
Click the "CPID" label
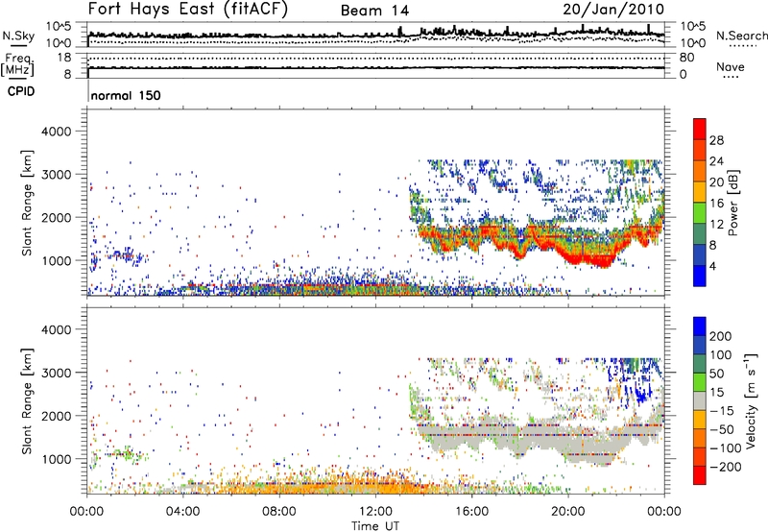pyautogui.click(x=21, y=91)
